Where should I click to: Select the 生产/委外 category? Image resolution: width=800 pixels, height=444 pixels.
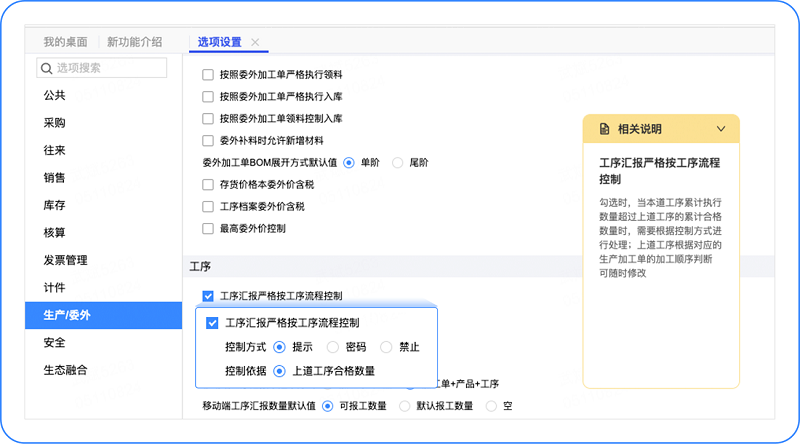(104, 315)
